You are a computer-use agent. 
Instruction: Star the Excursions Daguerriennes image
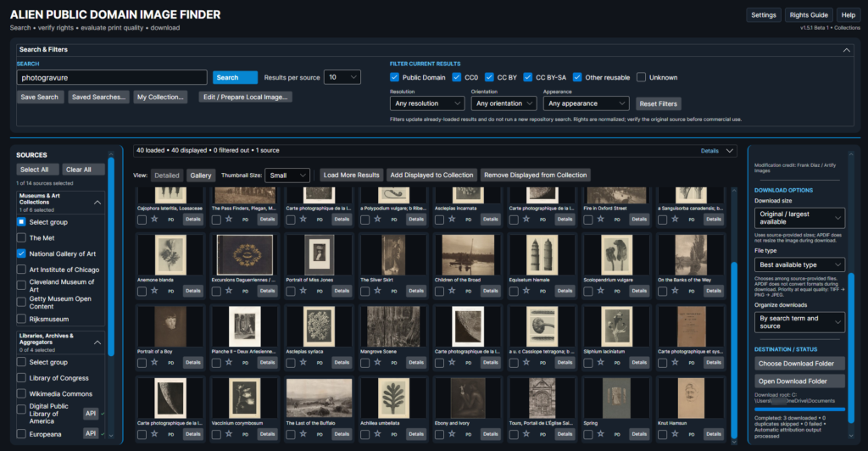click(x=229, y=291)
